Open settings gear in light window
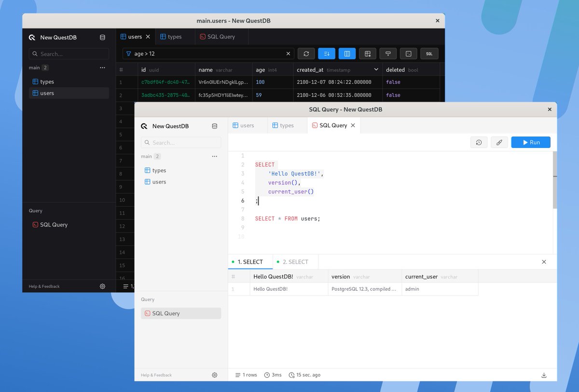The height and width of the screenshot is (392, 579). 215,375
